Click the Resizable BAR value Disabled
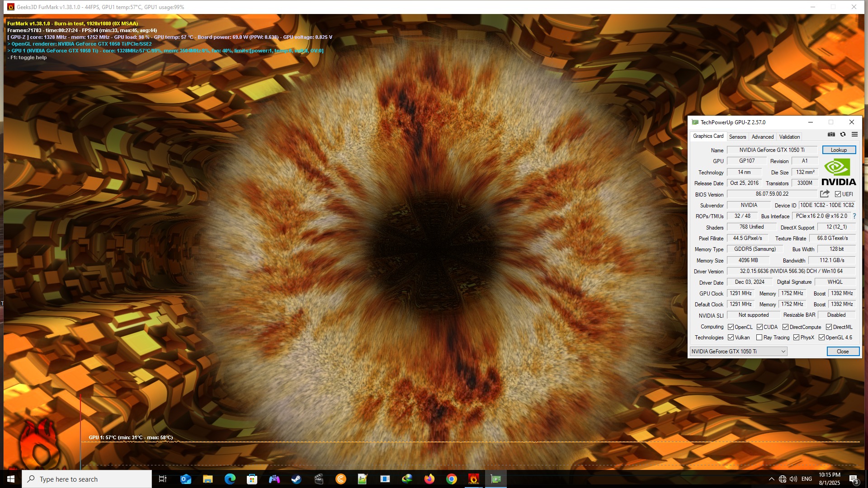The width and height of the screenshot is (868, 488). click(836, 315)
